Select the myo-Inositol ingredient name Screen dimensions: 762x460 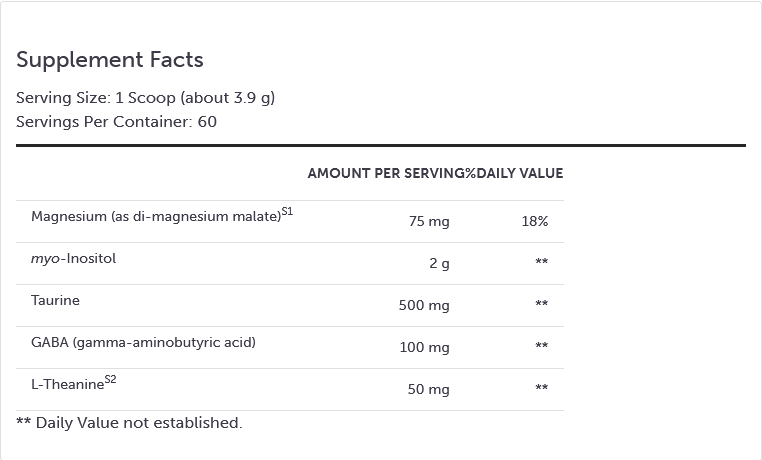point(74,259)
